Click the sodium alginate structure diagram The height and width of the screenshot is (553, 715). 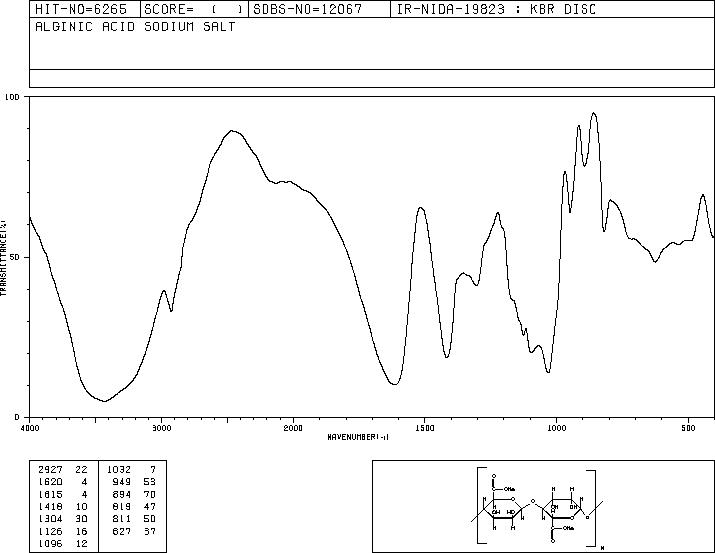click(x=538, y=507)
